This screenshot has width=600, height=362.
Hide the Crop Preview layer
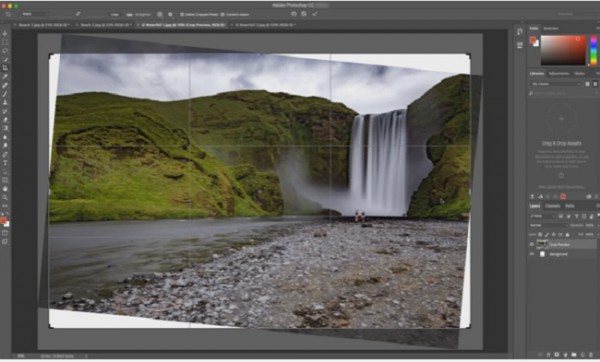tap(532, 244)
